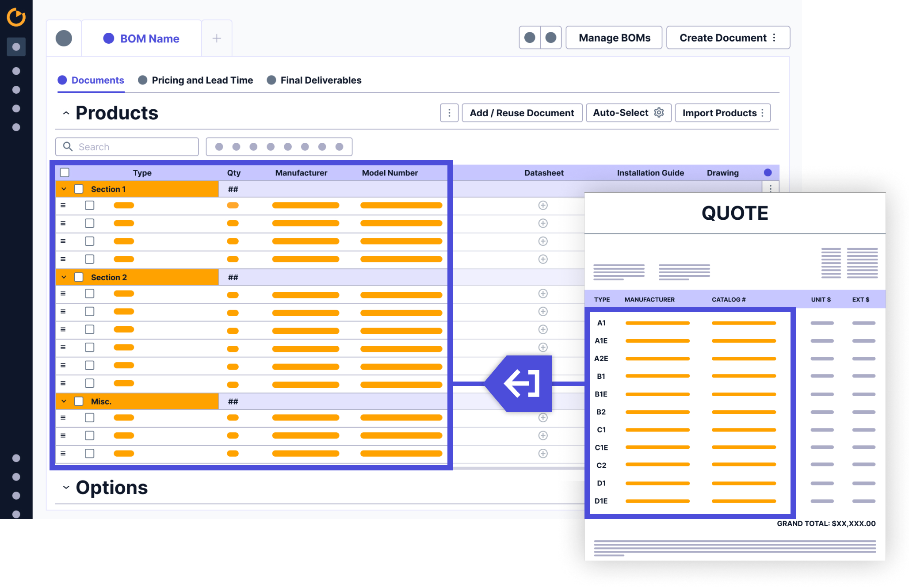Image resolution: width=909 pixels, height=588 pixels.
Task: Check the Section 1 checkbox
Action: 79,189
